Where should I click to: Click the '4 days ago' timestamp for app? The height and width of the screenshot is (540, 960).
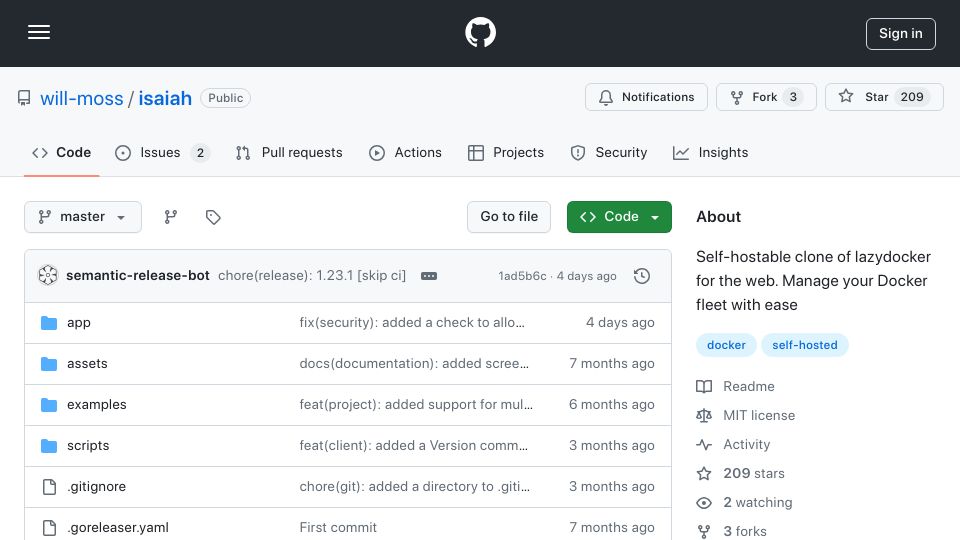[x=620, y=323]
